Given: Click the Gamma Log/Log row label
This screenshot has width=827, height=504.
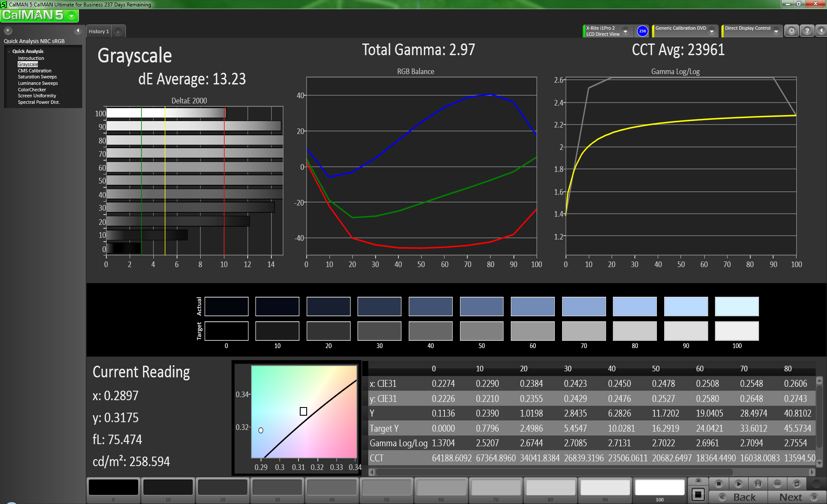Looking at the screenshot, I should [x=398, y=443].
